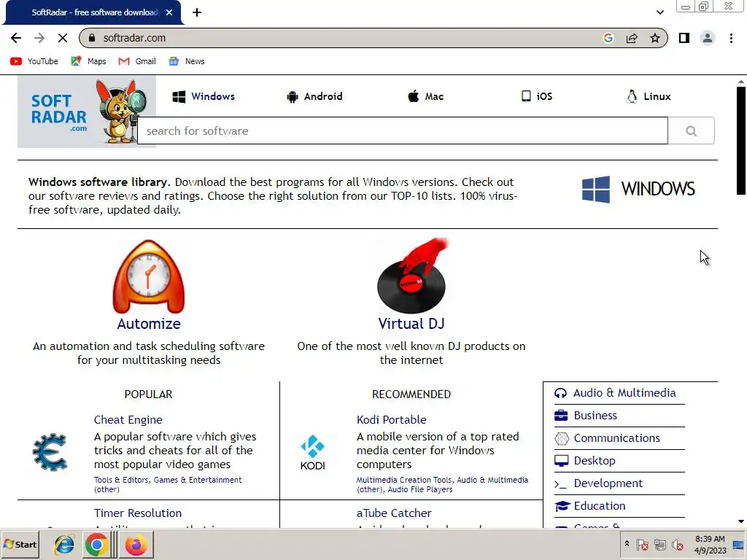Open the Education category
This screenshot has height=560, width=747.
[600, 506]
